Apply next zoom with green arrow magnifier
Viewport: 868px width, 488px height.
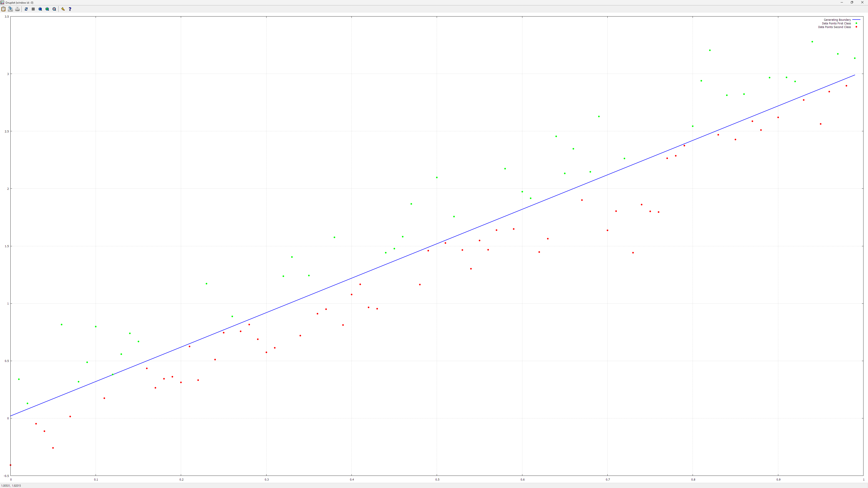47,9
